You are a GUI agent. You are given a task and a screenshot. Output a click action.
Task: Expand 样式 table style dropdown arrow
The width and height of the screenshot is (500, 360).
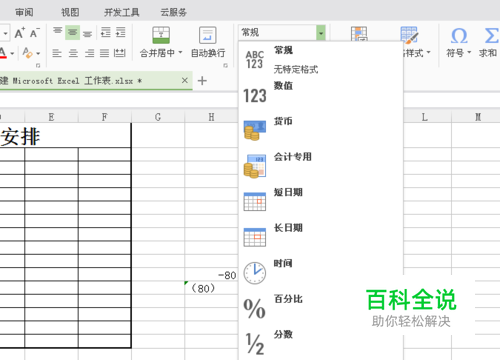428,52
